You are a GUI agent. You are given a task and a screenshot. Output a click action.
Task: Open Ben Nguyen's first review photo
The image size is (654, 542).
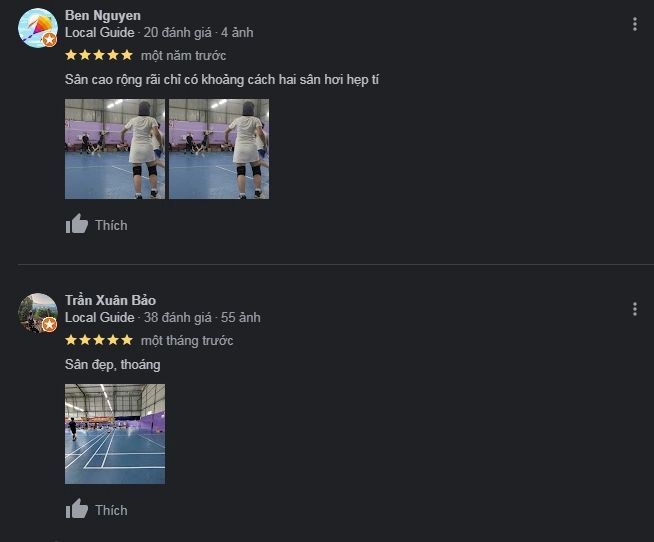tap(115, 149)
